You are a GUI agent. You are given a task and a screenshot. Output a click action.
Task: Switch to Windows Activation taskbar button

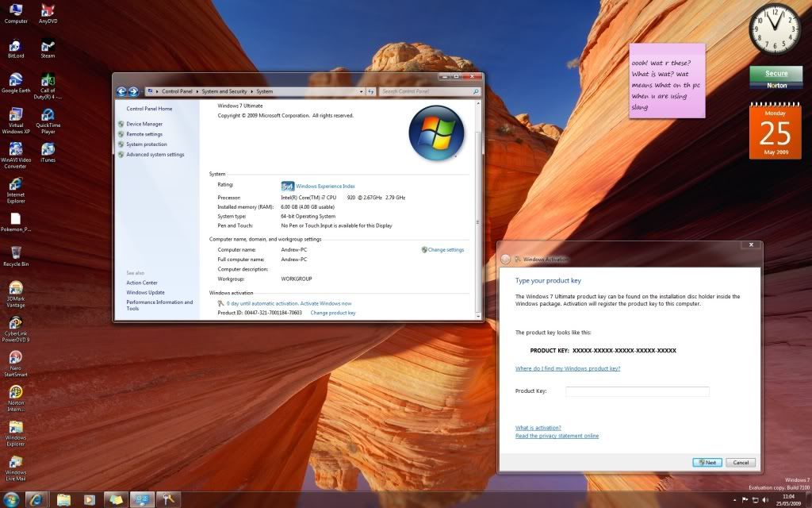click(x=168, y=499)
